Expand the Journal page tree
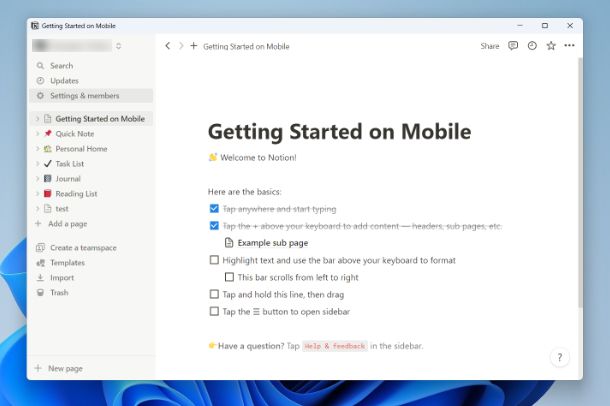Image resolution: width=610 pixels, height=406 pixels. (x=37, y=178)
